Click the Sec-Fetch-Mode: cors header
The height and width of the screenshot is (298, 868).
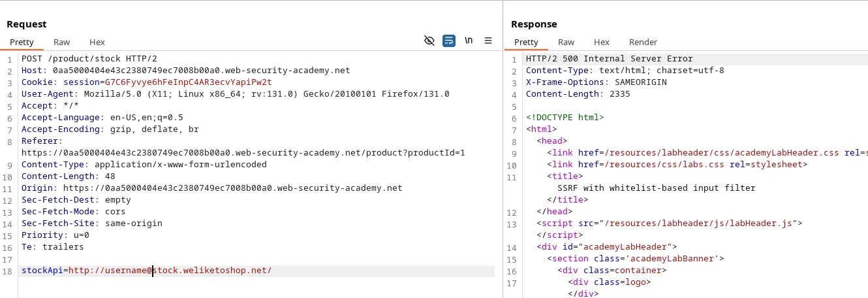pyautogui.click(x=74, y=212)
